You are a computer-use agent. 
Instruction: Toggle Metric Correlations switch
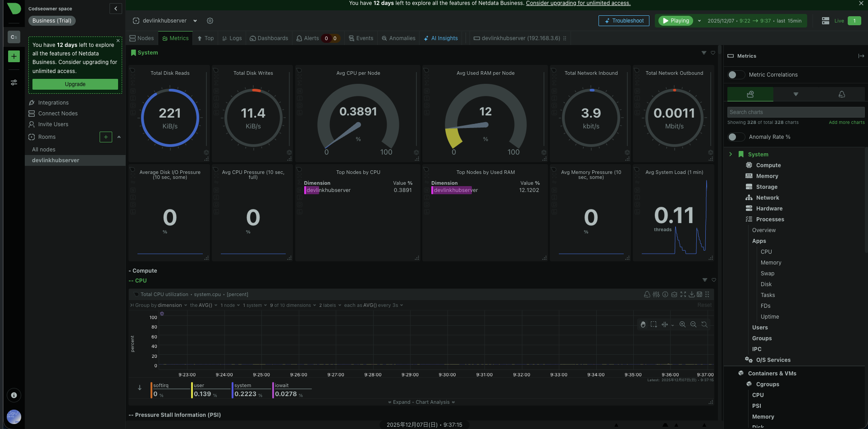pyautogui.click(x=736, y=75)
